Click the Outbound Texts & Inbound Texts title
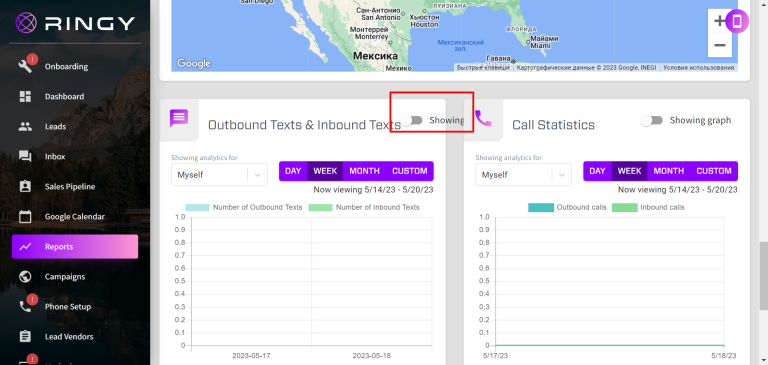This screenshot has height=365, width=768. pos(305,124)
